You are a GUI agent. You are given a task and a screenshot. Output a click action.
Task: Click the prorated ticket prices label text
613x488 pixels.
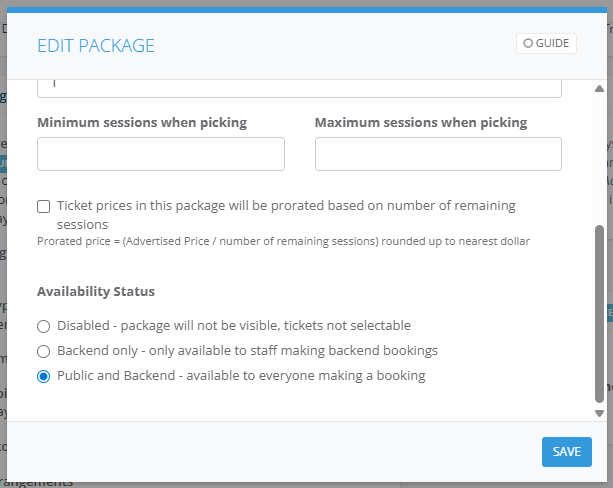[286, 206]
